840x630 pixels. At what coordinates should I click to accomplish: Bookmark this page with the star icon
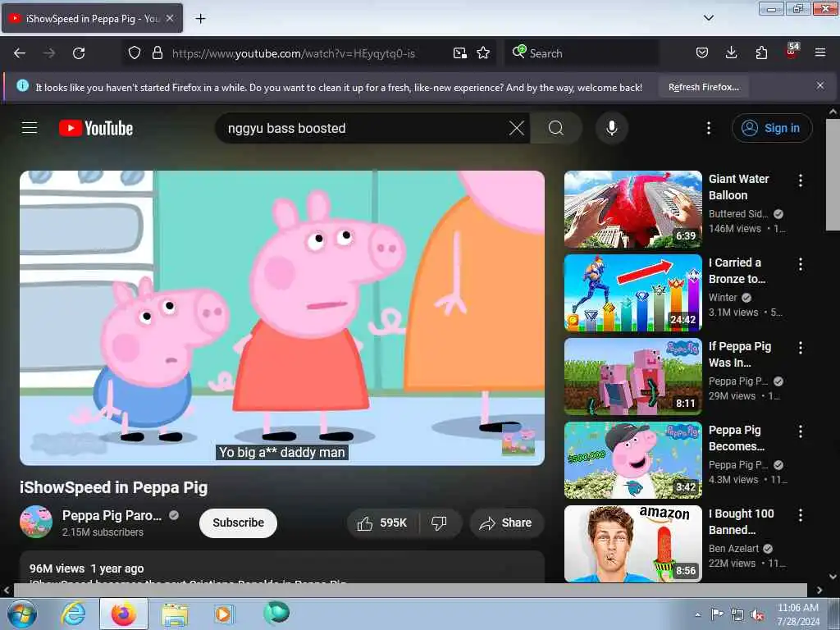tap(483, 53)
